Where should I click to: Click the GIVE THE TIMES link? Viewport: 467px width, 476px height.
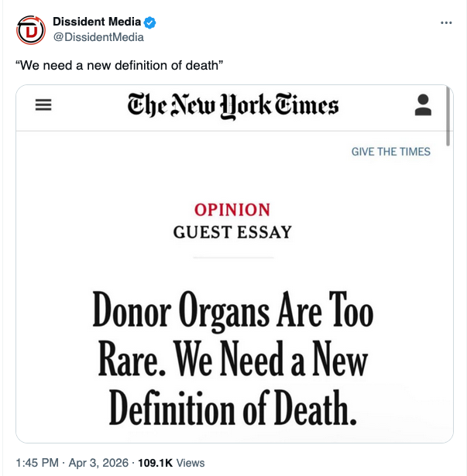[x=390, y=152]
